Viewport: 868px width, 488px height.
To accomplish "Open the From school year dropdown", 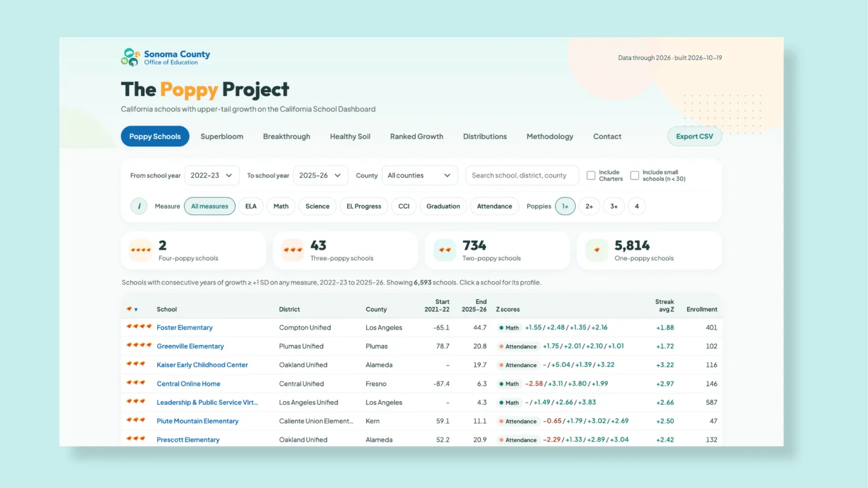I will (x=212, y=175).
